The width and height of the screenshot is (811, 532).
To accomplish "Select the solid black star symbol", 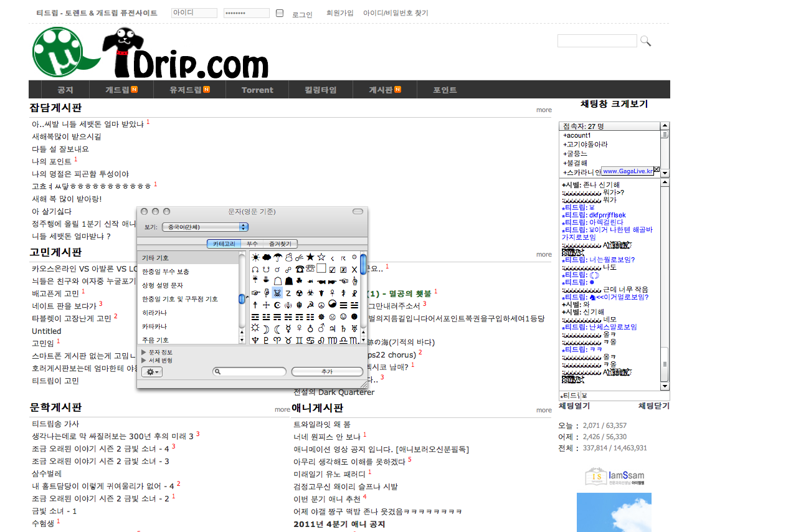I will [310, 257].
